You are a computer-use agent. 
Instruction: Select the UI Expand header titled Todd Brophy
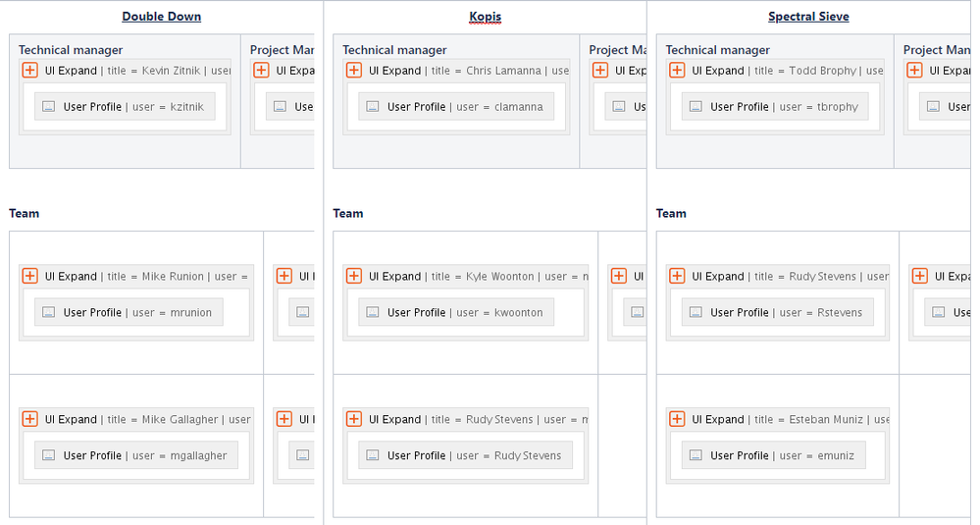click(x=776, y=70)
